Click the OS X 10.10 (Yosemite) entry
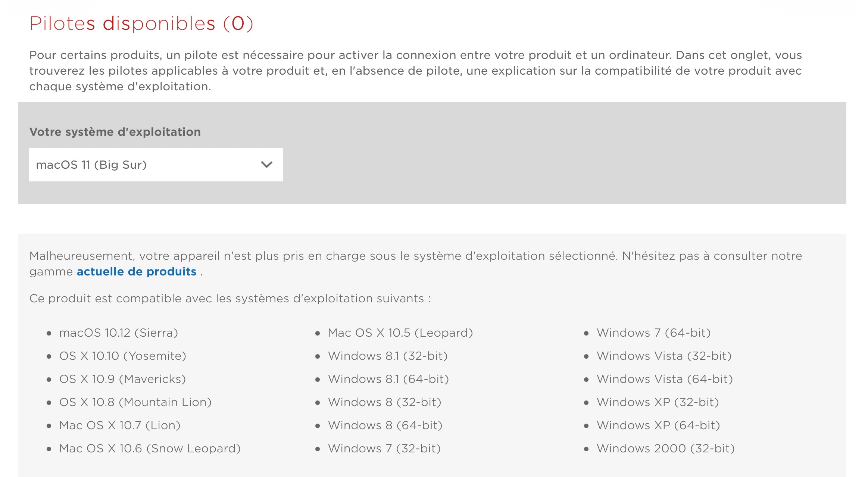Screen dimensions: 868x477 (122, 356)
